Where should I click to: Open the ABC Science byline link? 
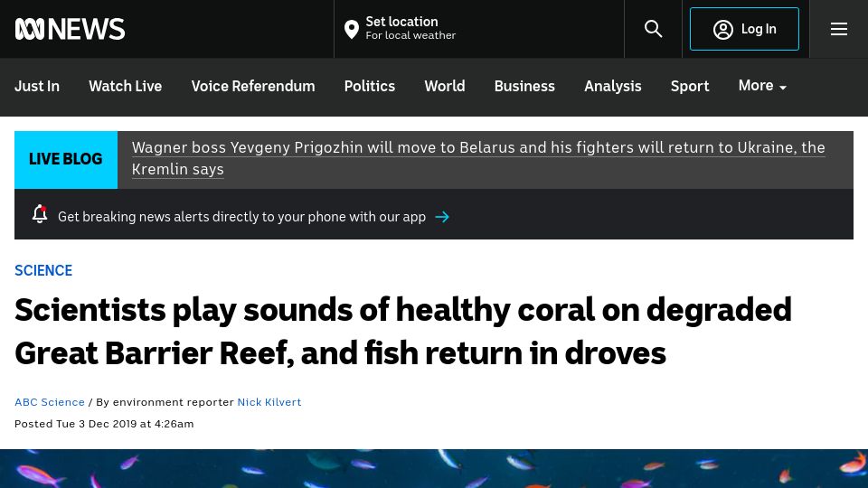(50, 402)
